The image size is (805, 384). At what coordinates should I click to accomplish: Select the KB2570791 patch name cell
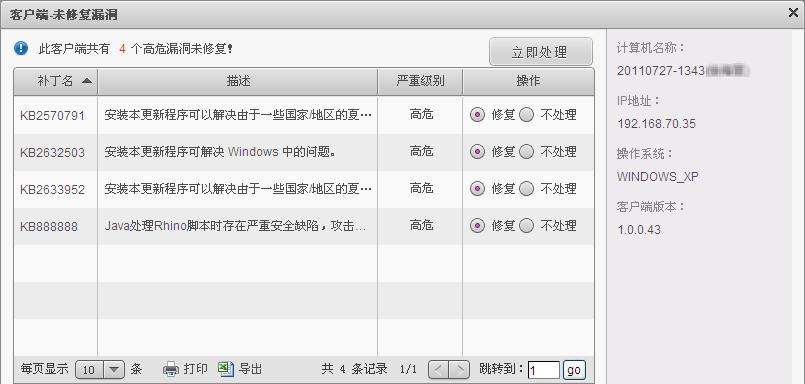tap(52, 116)
